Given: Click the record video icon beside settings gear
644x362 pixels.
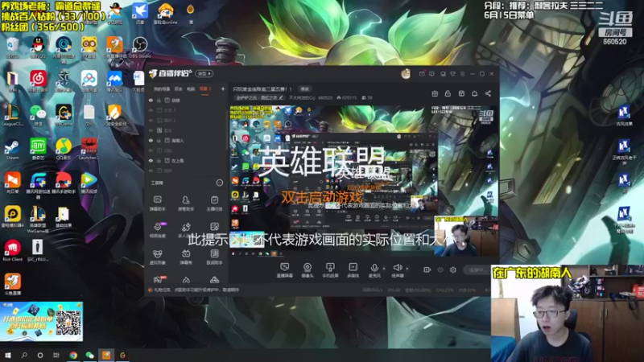Looking at the screenshot, I should click(x=427, y=269).
